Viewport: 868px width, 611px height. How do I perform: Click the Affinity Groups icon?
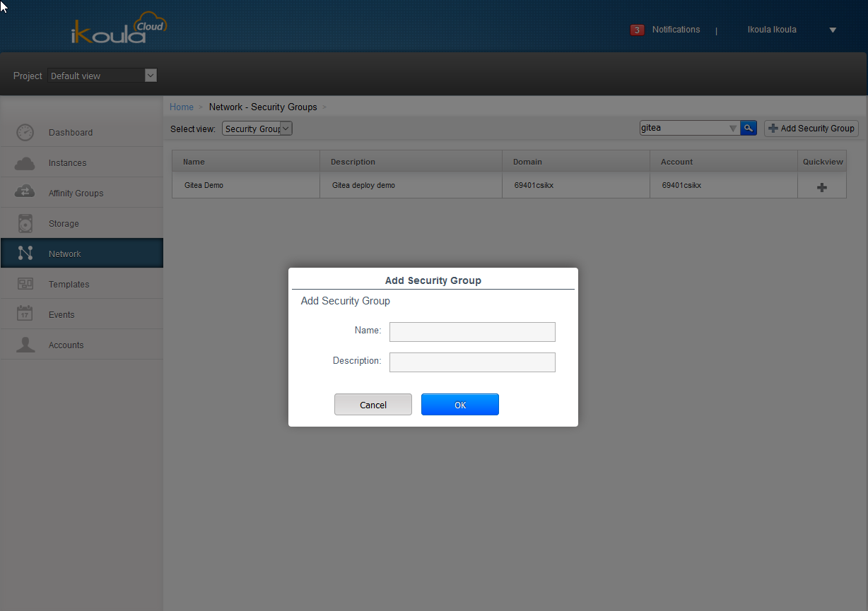coord(25,193)
